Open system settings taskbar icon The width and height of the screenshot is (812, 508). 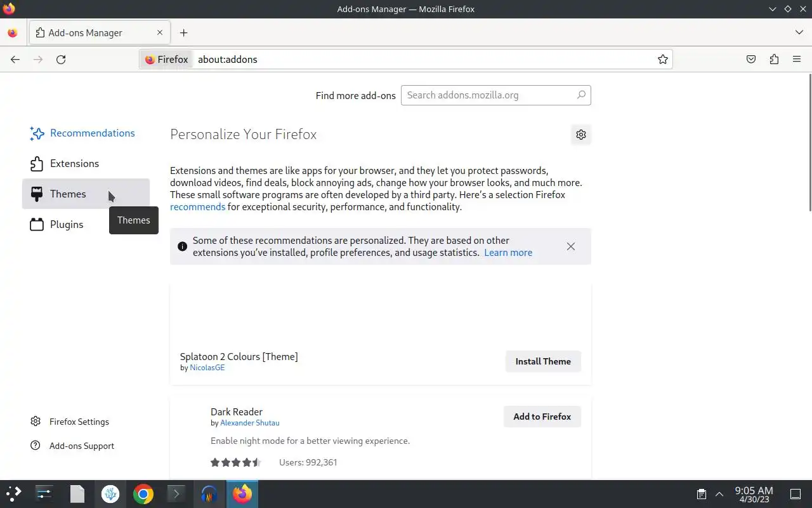click(x=44, y=494)
